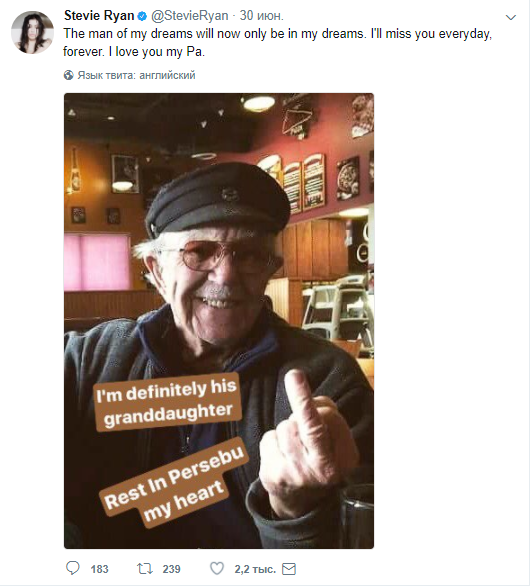Click the Язык твита: английский label
The height and width of the screenshot is (586, 530).
[x=136, y=75]
